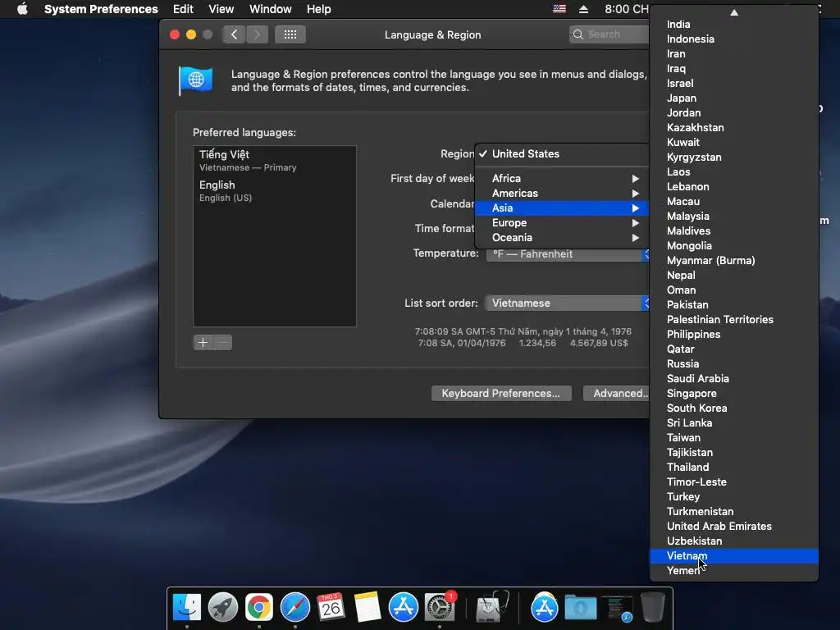The height and width of the screenshot is (630, 840).
Task: Click the US flag input source icon
Action: tap(559, 9)
